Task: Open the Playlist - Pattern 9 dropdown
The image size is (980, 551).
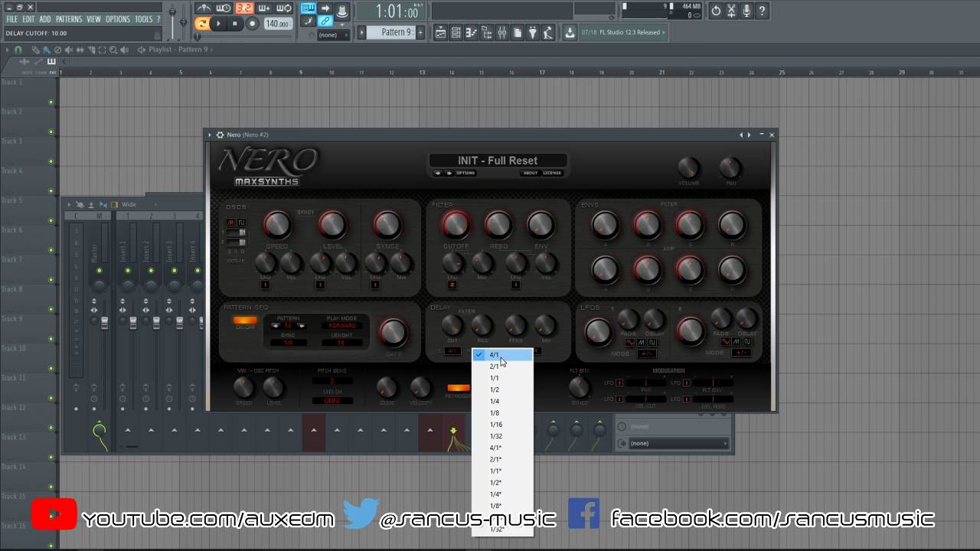Action: 178,50
